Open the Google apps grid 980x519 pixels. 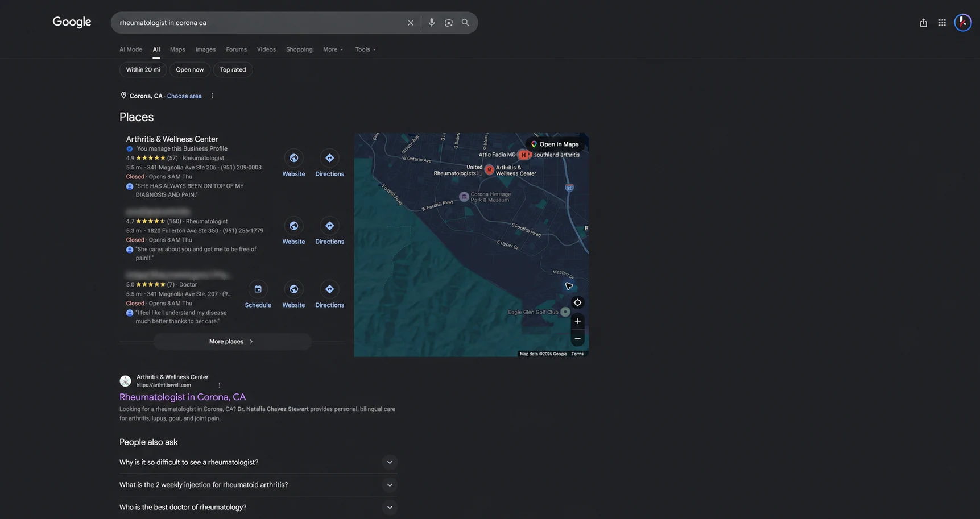coord(942,23)
